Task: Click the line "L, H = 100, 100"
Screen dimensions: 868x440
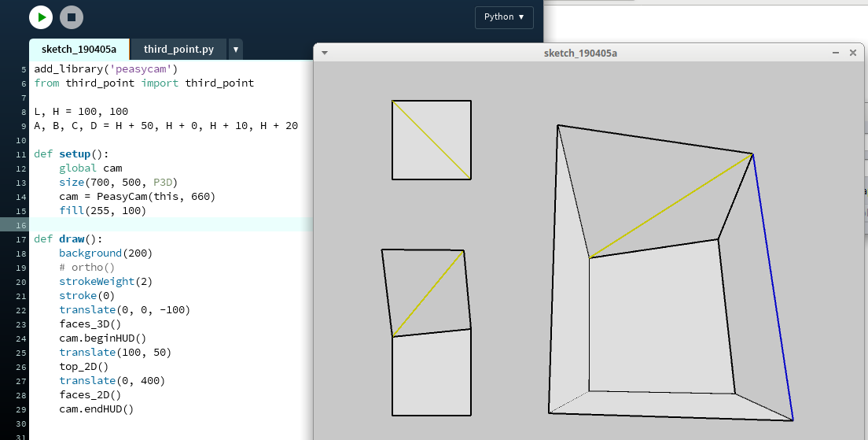Action: click(81, 112)
